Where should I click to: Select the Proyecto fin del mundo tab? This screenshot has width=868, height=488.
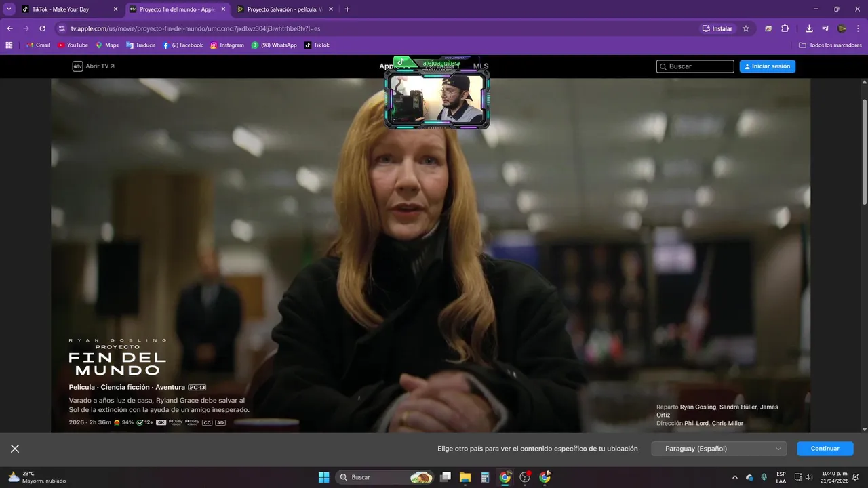[177, 9]
